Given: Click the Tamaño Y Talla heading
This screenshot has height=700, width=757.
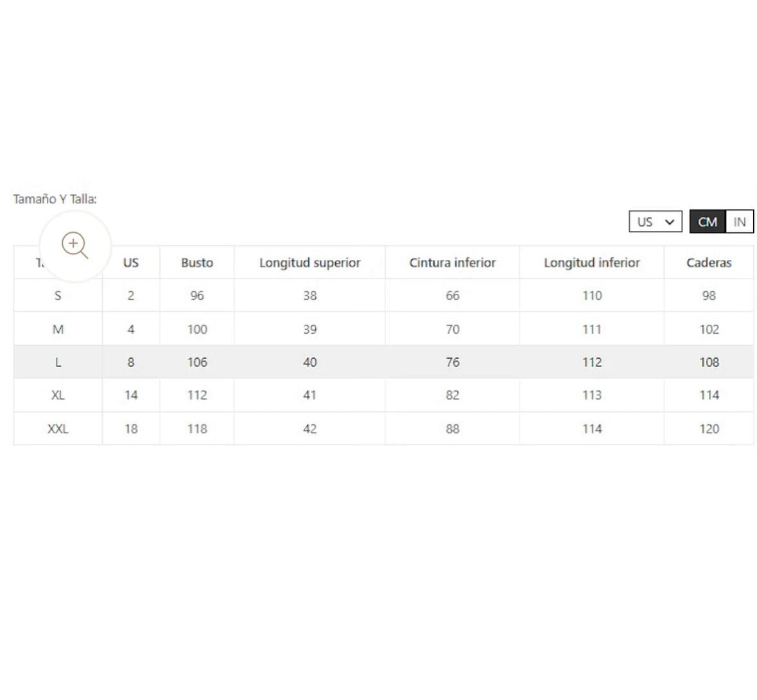Looking at the screenshot, I should click(x=55, y=199).
